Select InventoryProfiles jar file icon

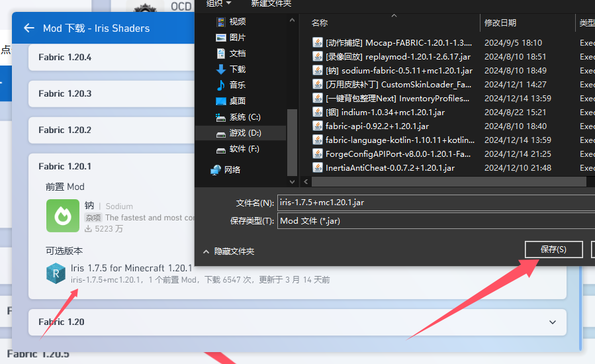[317, 99]
